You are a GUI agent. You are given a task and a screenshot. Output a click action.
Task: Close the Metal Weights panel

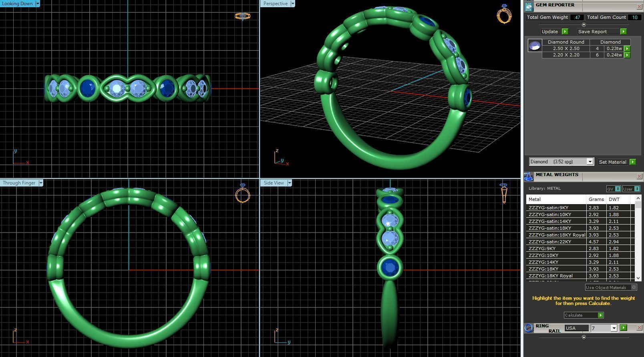[639, 176]
